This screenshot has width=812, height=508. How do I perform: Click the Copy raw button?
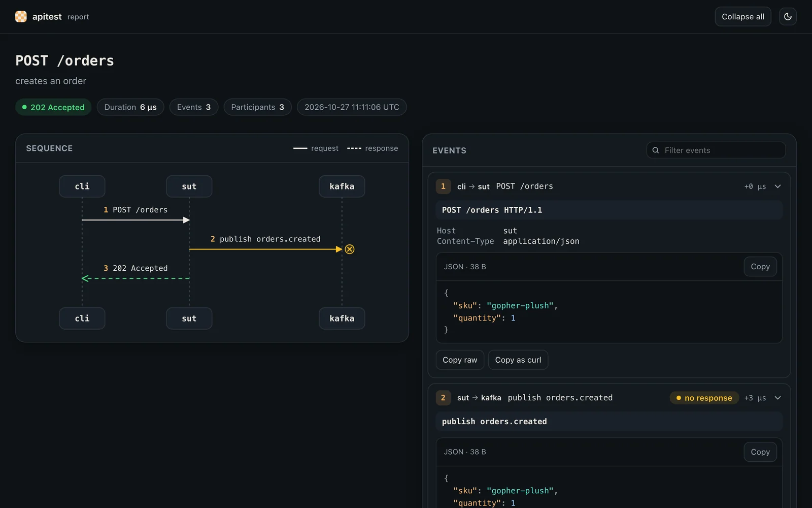pos(460,360)
